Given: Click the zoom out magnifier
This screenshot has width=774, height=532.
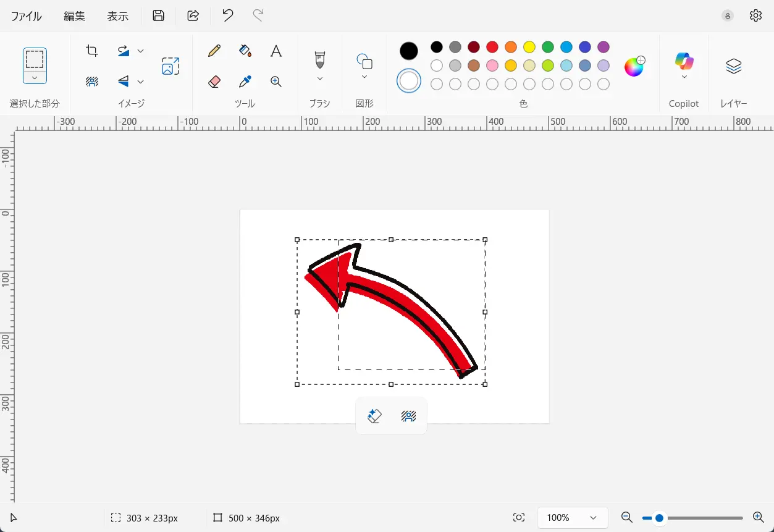Looking at the screenshot, I should coord(626,518).
